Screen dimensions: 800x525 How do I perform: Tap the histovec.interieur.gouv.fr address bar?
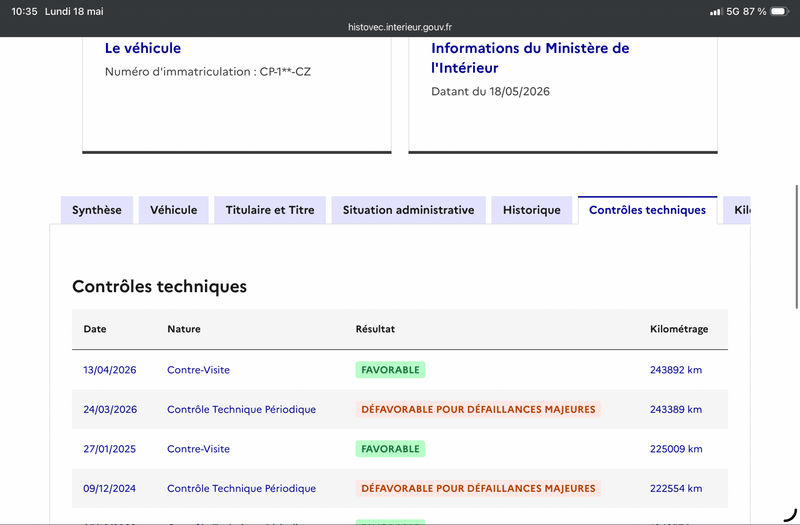click(400, 27)
